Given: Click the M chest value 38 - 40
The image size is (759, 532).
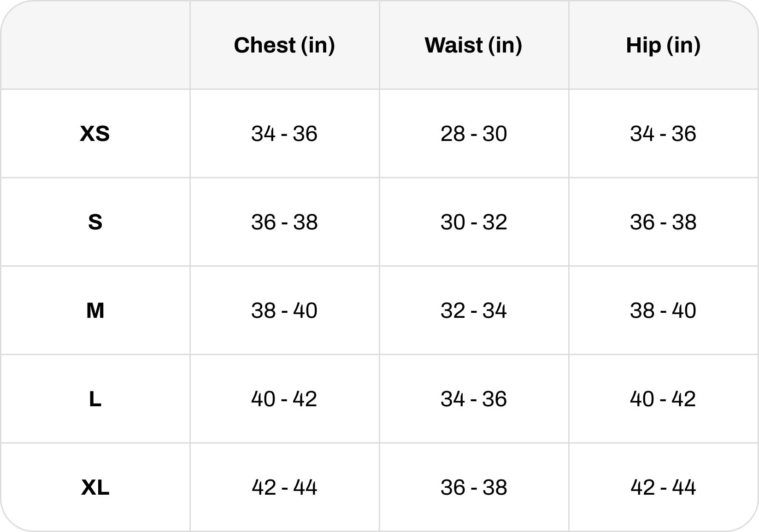Looking at the screenshot, I should click(x=284, y=310).
